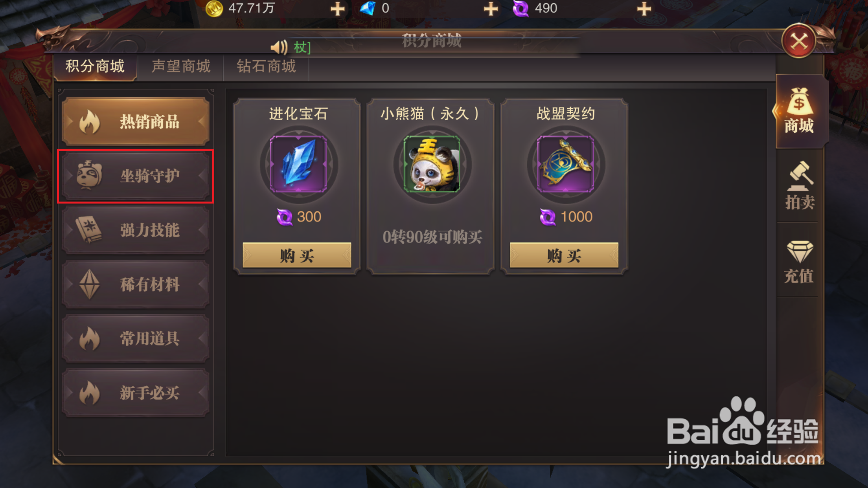868x488 pixels.
Task: Buy 战盟契约 with the 购买 button
Action: [x=564, y=255]
